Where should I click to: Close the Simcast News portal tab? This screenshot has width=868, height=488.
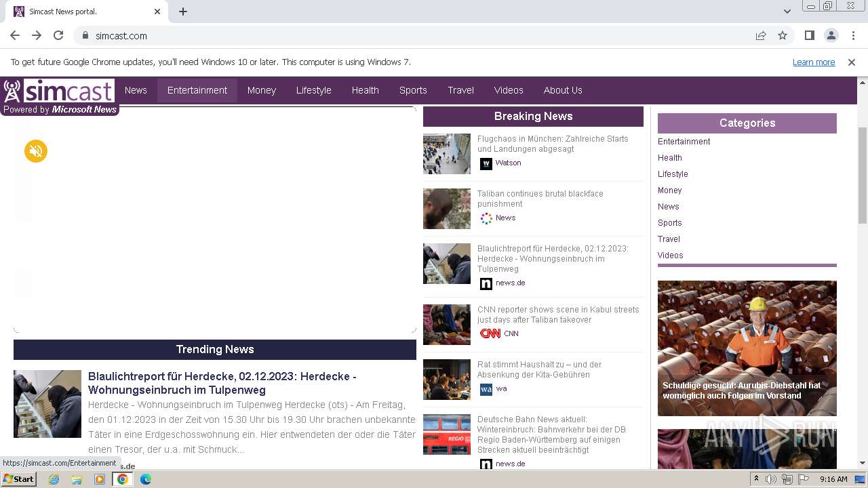click(x=157, y=12)
